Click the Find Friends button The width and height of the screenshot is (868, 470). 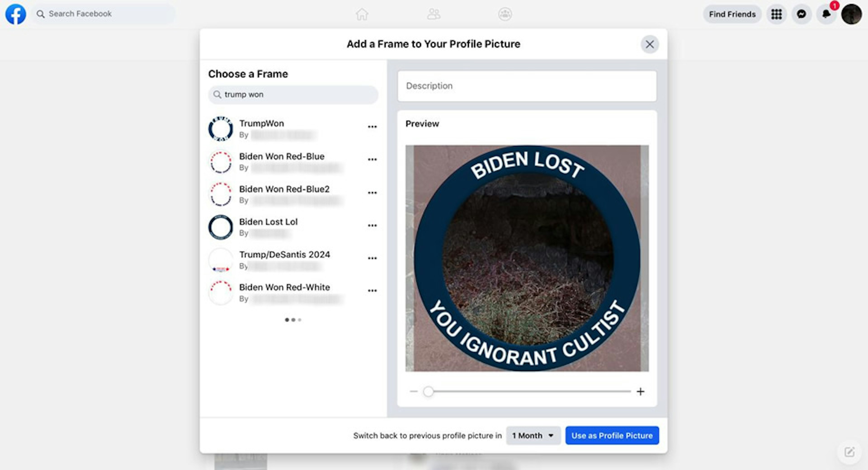pyautogui.click(x=732, y=14)
